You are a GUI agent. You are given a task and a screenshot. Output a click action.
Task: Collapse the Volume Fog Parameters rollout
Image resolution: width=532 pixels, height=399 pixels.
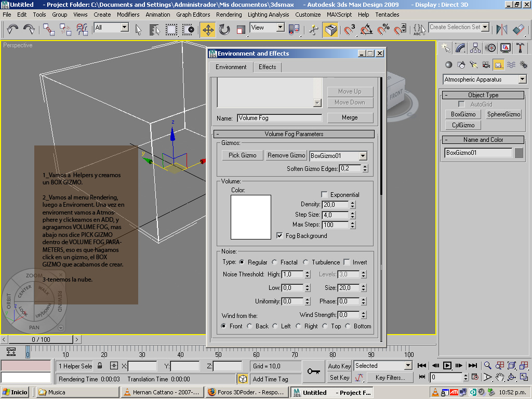coord(294,134)
